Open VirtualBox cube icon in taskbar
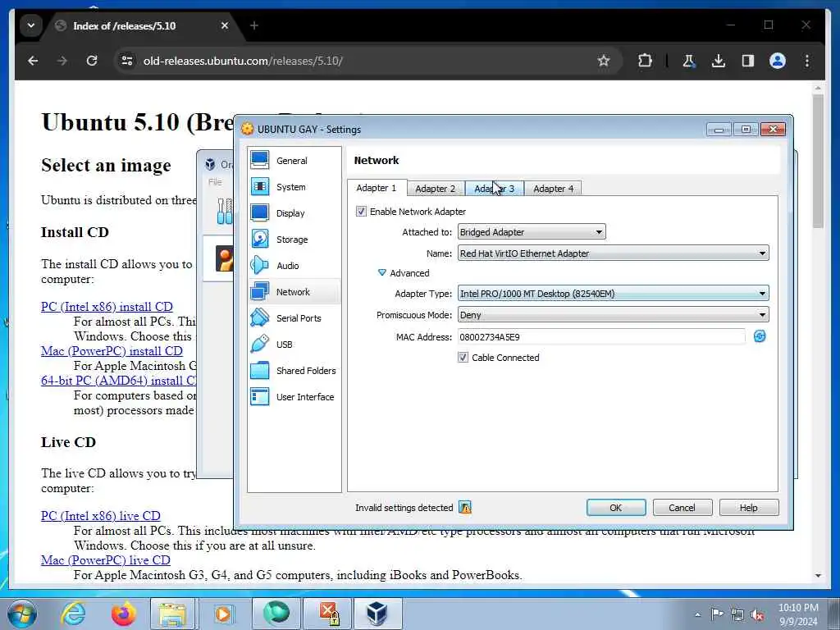 (x=377, y=614)
